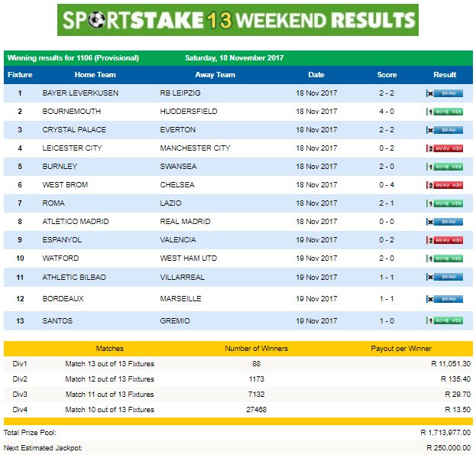Click the Sportstake 13 Weekend Results banner
The height and width of the screenshot is (455, 476).
pos(238,20)
